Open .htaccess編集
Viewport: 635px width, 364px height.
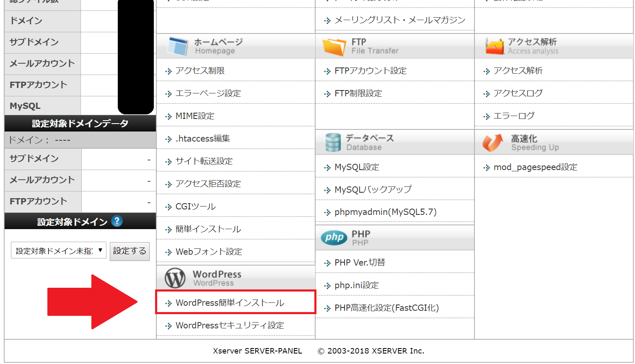[202, 138]
